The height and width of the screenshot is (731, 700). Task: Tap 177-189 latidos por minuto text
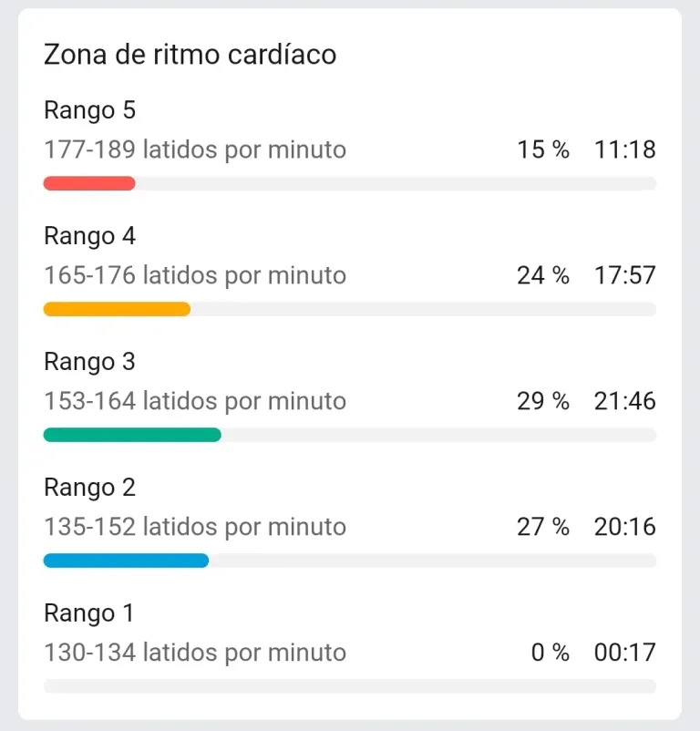[x=195, y=150]
